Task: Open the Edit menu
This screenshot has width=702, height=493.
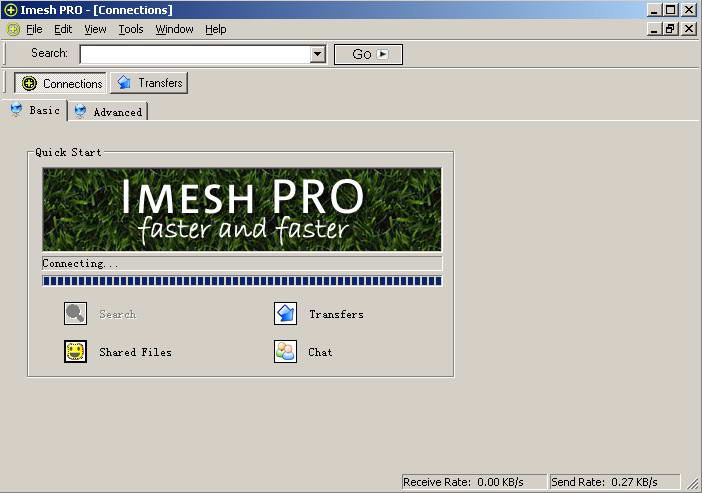Action: (x=63, y=30)
